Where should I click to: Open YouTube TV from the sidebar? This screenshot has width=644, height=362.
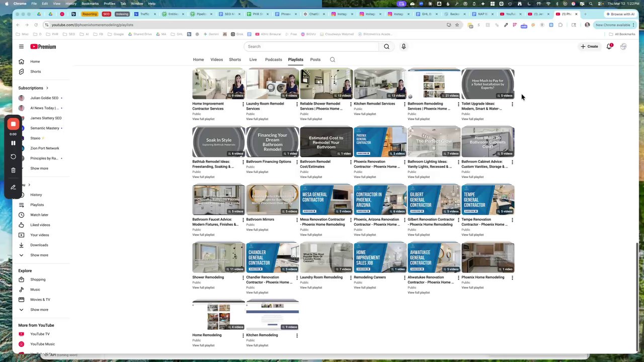coord(40,334)
